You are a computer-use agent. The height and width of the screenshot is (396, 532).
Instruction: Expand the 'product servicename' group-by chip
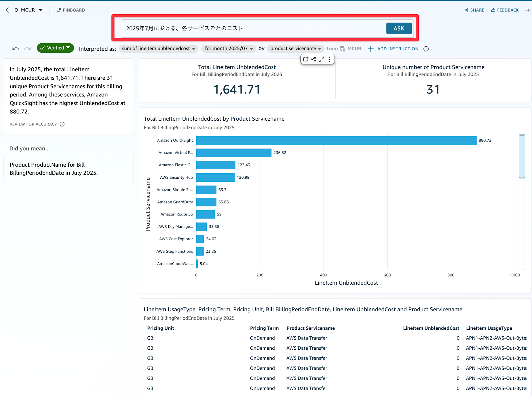click(296, 48)
